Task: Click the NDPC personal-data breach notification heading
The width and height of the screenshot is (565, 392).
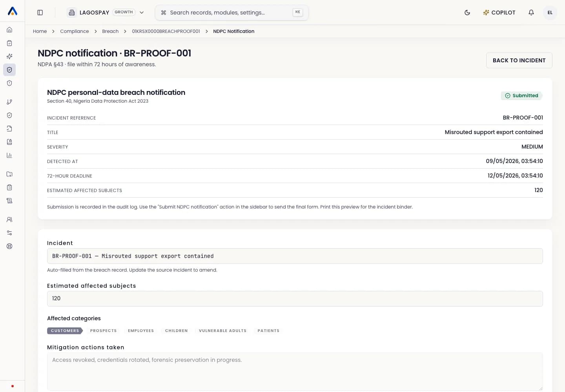Action: click(116, 93)
